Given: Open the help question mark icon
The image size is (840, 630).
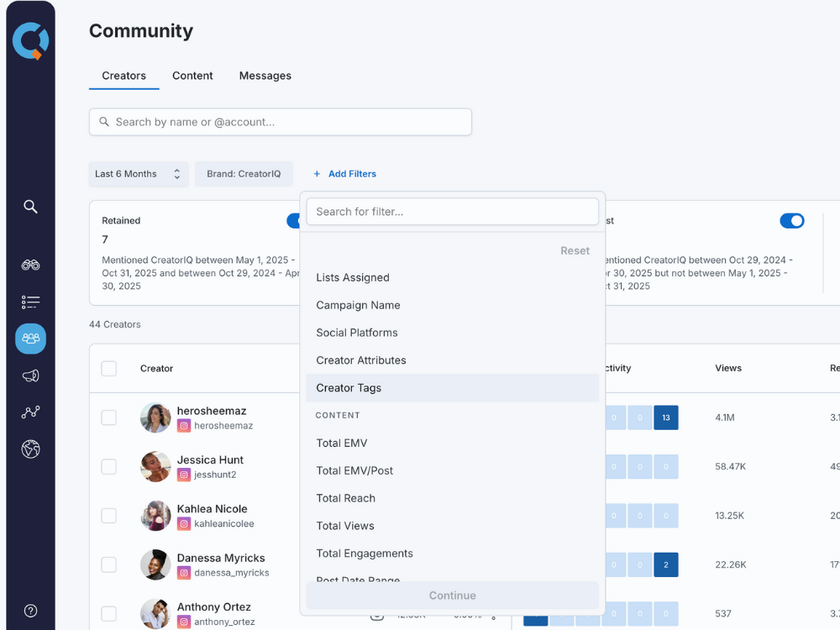Looking at the screenshot, I should pos(30,611).
